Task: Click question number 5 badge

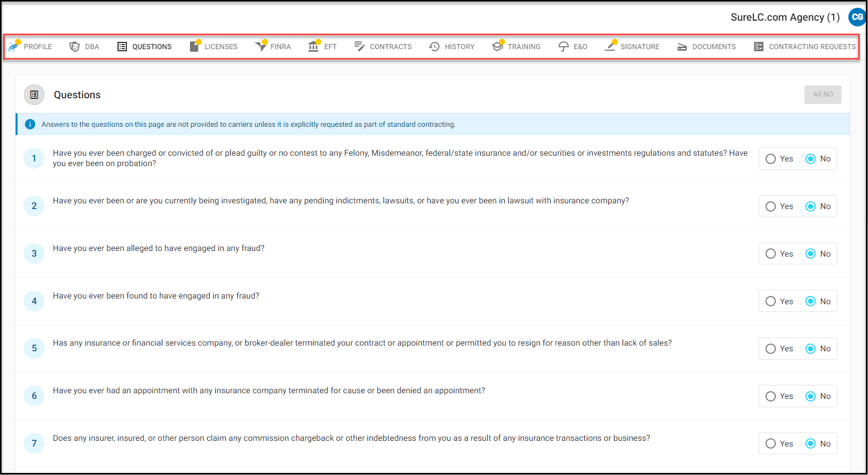Action: pyautogui.click(x=34, y=348)
